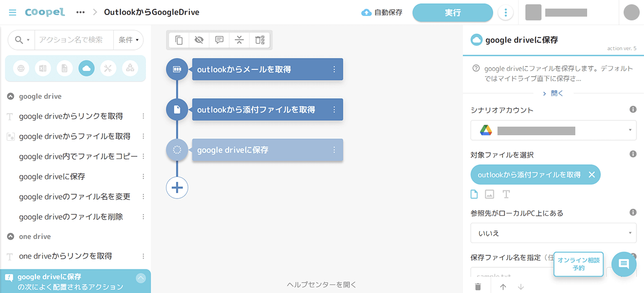Open the 参照先がローカルPC上にある dropdown

coord(553,233)
